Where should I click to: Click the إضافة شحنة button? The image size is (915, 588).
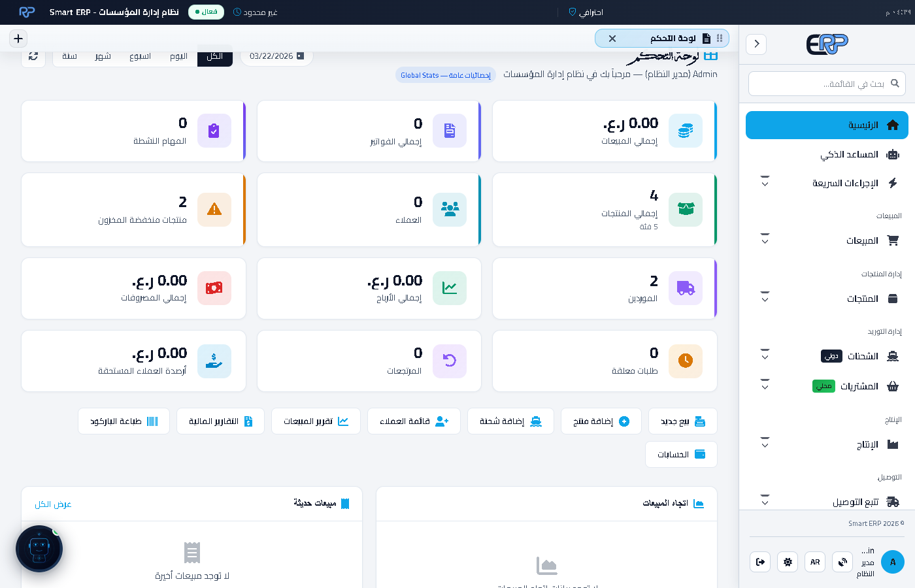[x=511, y=421]
